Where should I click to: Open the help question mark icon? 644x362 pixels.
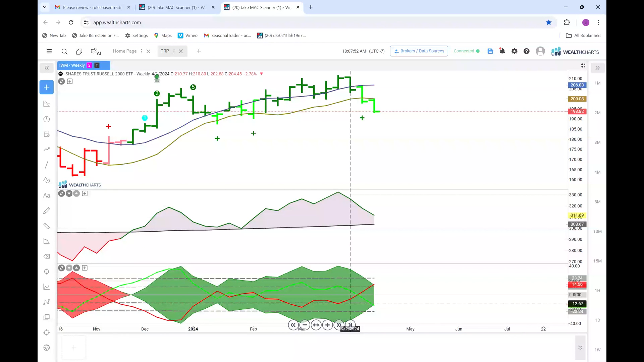(527, 51)
